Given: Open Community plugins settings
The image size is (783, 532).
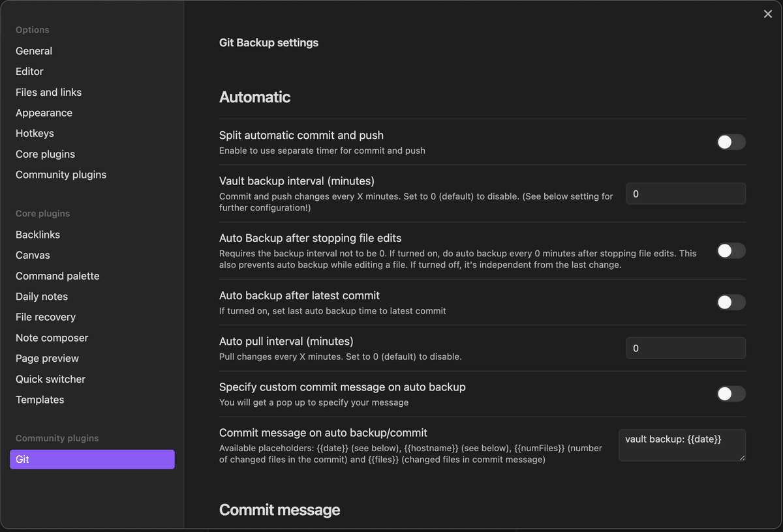Looking at the screenshot, I should coord(61,175).
